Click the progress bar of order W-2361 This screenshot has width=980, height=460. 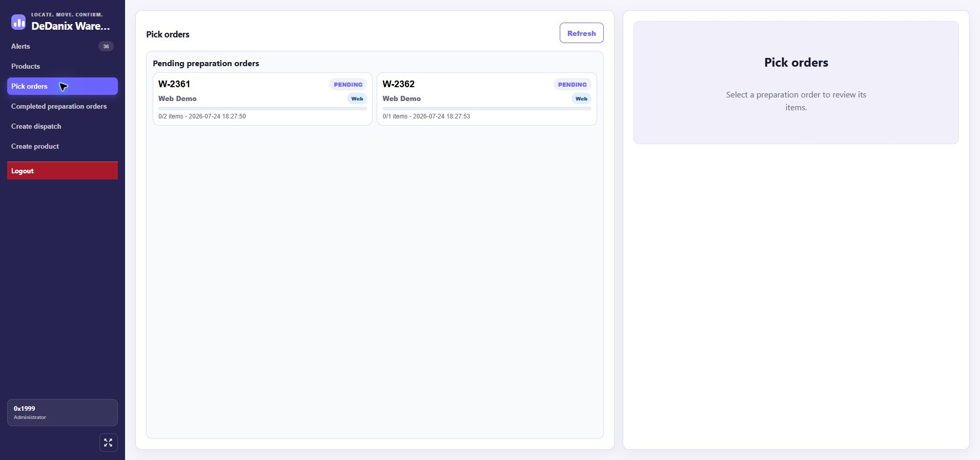[x=262, y=109]
